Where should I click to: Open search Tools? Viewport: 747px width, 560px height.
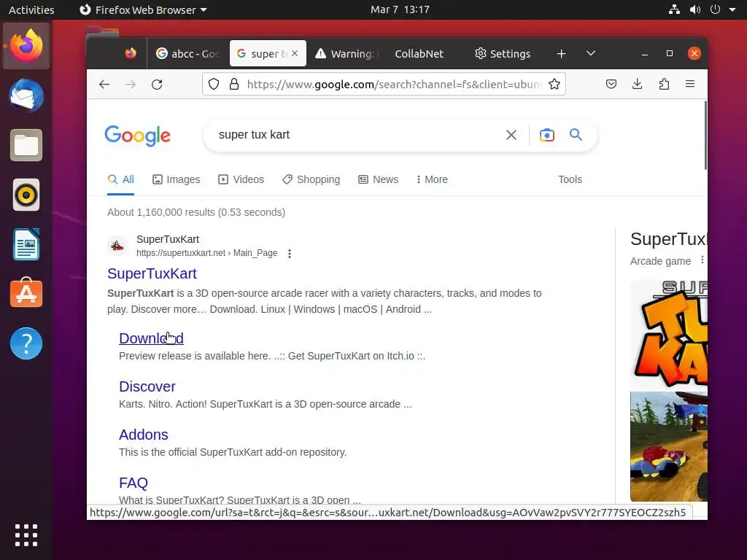570,179
